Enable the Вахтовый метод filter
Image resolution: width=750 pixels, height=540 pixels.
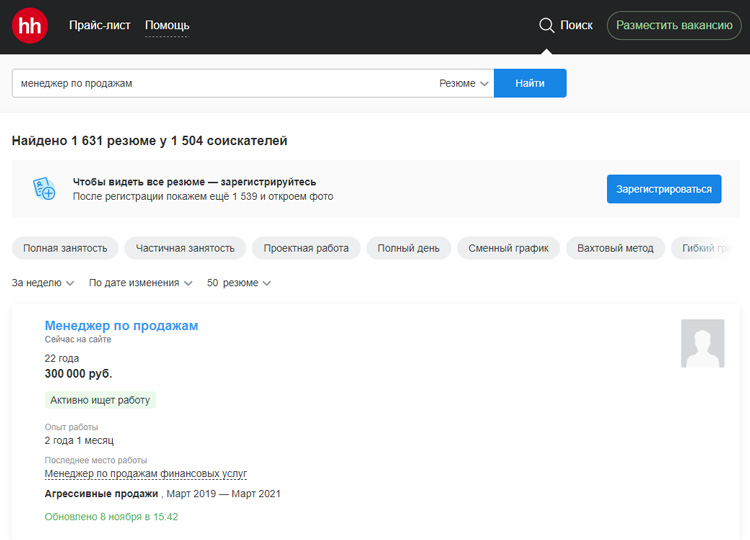coord(615,248)
